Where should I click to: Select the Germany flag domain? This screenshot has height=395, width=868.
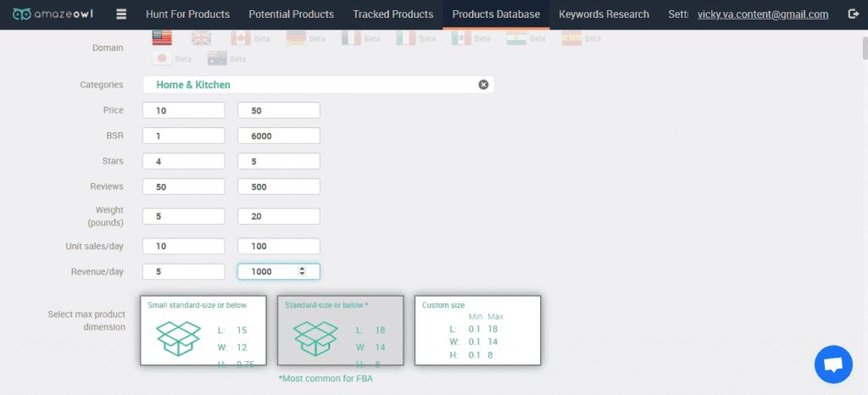(x=296, y=38)
